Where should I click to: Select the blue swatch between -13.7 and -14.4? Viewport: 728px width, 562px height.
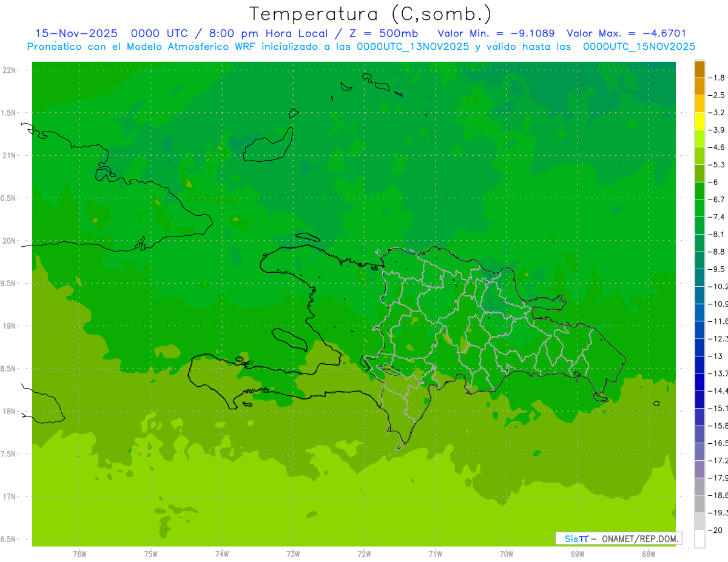click(x=699, y=382)
